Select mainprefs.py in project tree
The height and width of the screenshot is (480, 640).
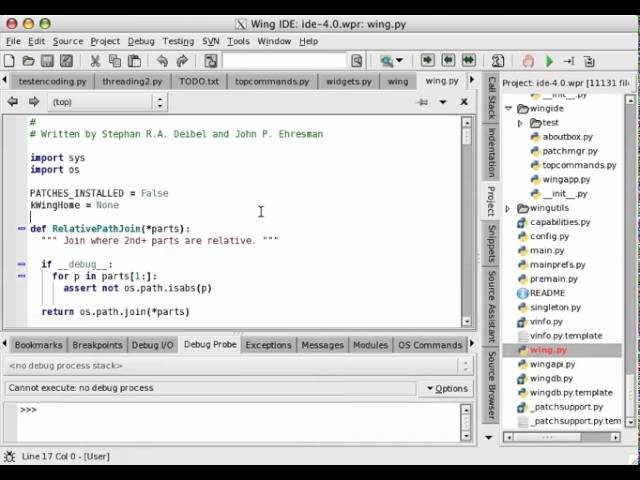click(557, 265)
